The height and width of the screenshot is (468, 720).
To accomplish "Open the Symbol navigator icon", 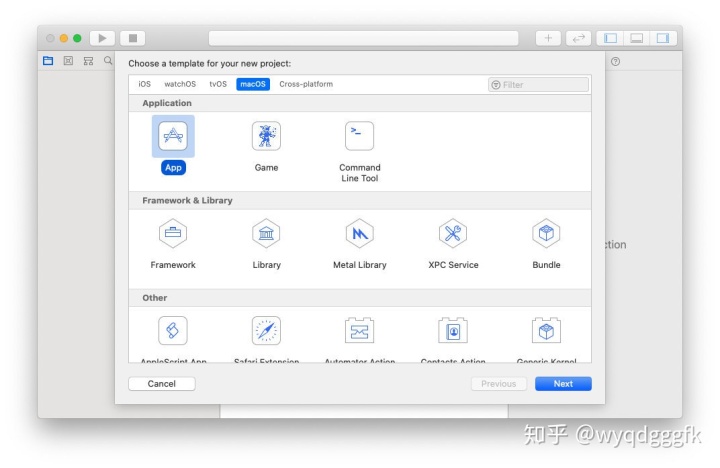I will point(89,61).
